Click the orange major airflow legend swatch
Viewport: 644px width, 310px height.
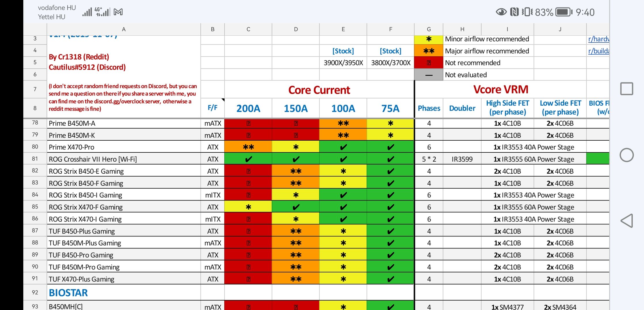(x=429, y=51)
